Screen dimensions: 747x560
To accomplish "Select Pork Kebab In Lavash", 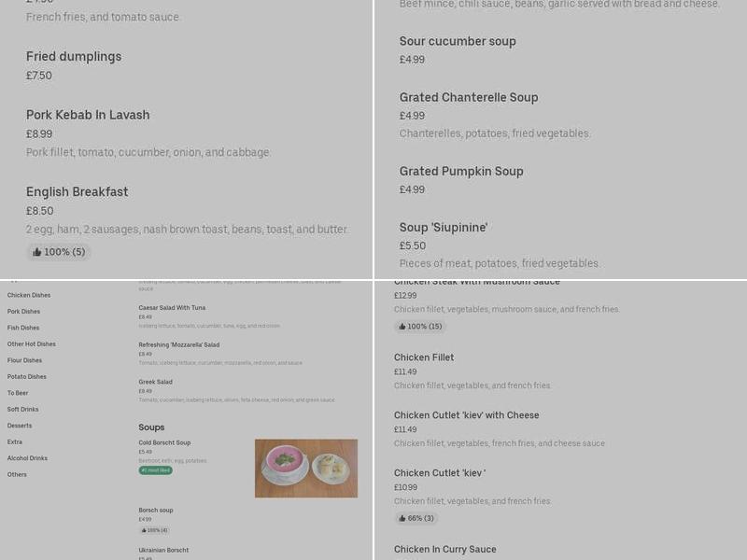I will point(87,115).
